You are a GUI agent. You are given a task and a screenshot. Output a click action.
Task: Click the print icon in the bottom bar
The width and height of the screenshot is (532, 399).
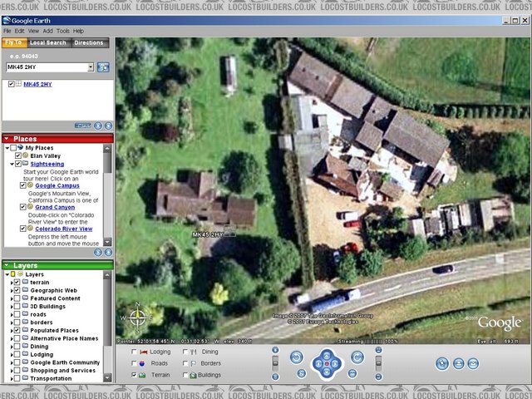pyautogui.click(x=458, y=363)
